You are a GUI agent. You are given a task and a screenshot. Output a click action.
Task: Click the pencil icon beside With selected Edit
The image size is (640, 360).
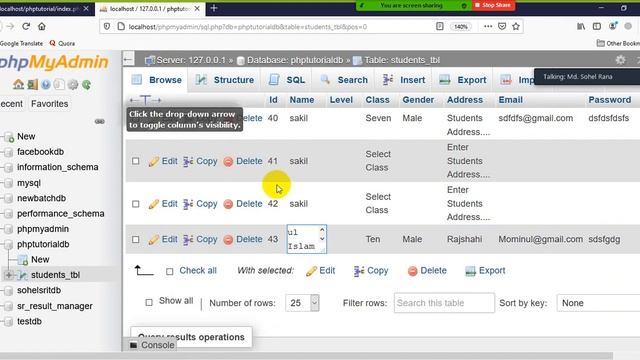[311, 271]
